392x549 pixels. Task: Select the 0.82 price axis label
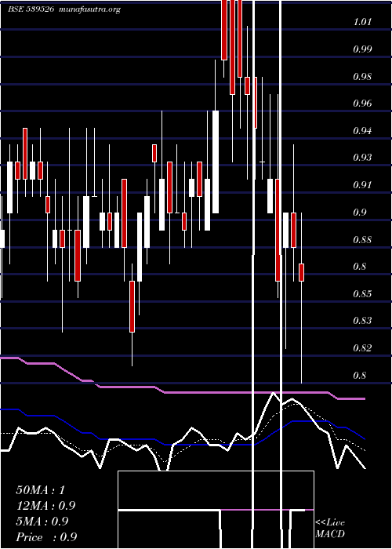[362, 348]
